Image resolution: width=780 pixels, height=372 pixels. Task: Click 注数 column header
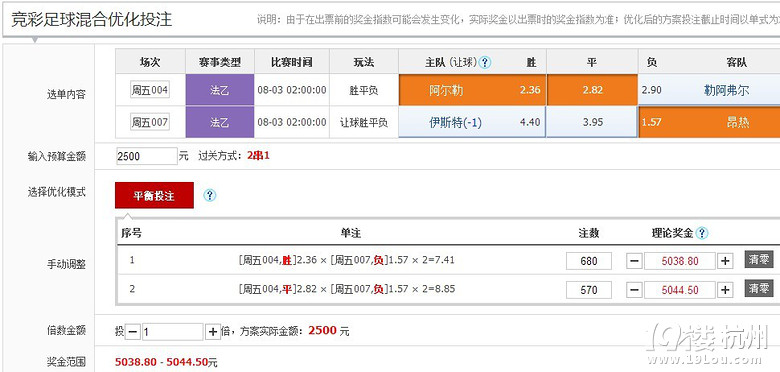tap(588, 233)
